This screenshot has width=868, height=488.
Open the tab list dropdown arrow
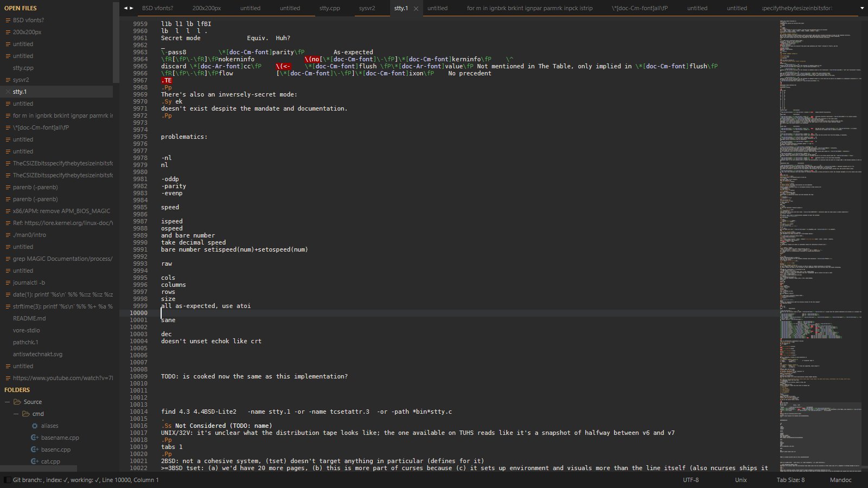862,8
